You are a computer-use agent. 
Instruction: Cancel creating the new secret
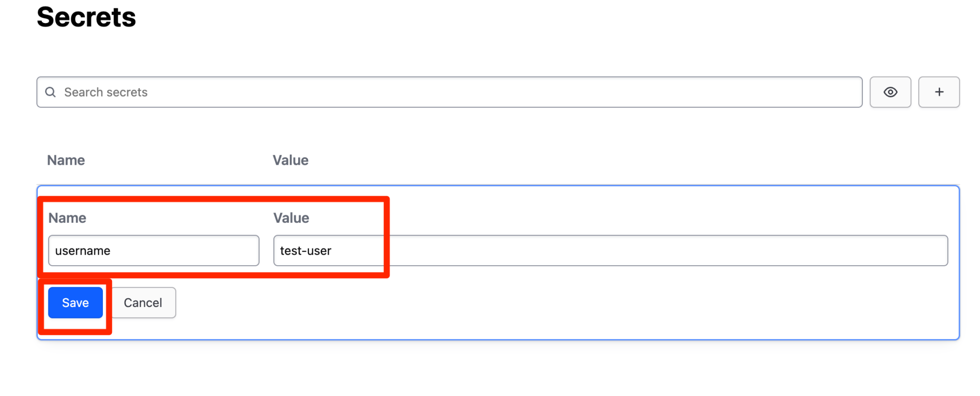(143, 303)
